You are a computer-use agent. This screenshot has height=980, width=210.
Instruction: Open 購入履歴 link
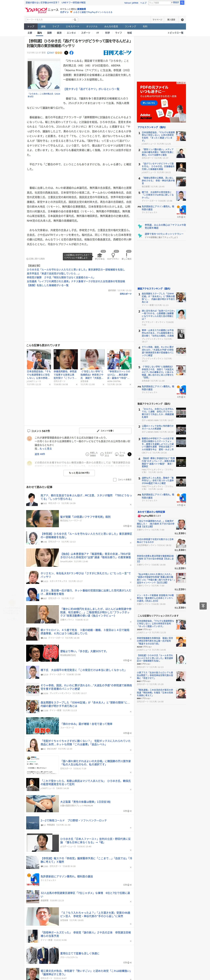pos(171,20)
